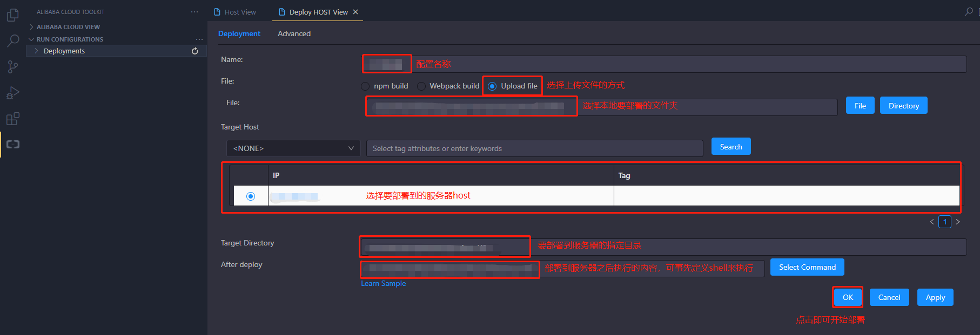Open the Alibaba Cloud Toolkit sidebar icon
This screenshot has height=335, width=980.
pyautogui.click(x=13, y=145)
